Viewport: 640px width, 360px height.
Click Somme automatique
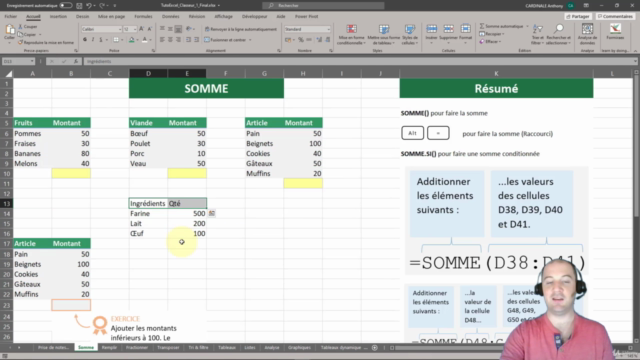502,26
